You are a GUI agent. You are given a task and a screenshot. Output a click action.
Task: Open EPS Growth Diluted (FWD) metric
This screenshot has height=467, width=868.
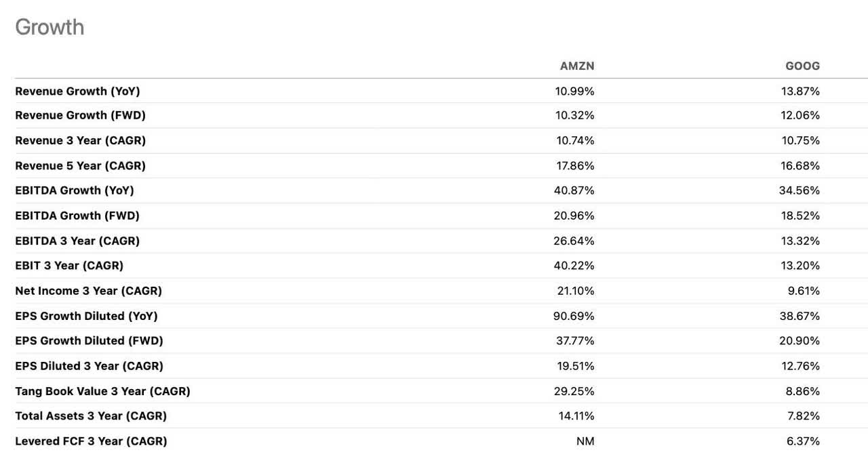coord(89,341)
